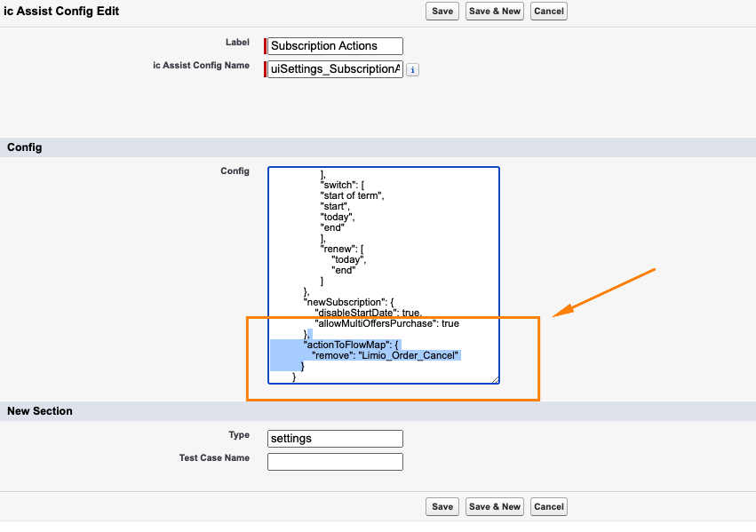Click the info icon beside Config Name

coord(413,69)
